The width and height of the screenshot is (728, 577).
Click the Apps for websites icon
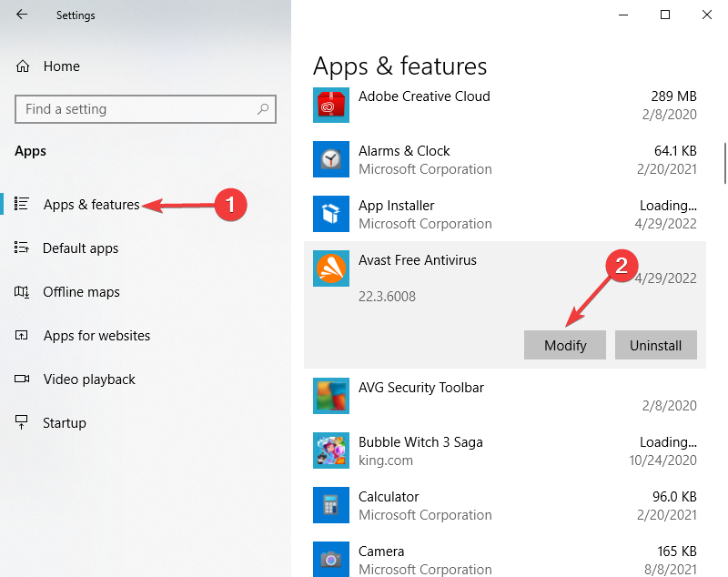pyautogui.click(x=21, y=335)
